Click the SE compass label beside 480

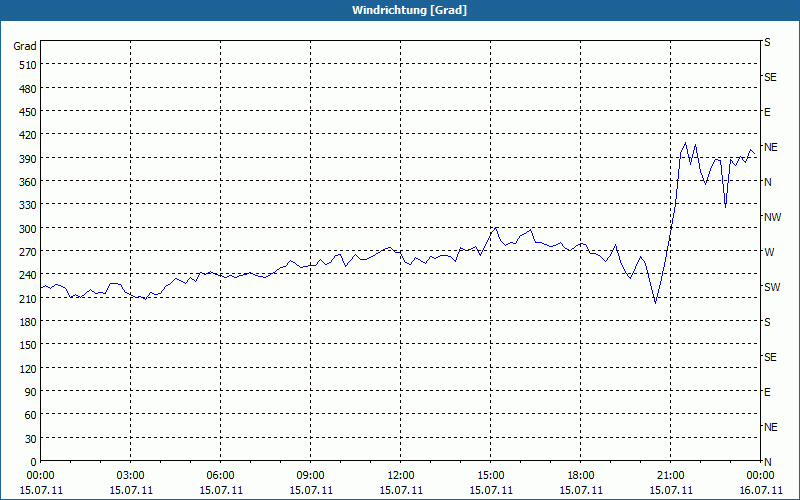point(770,78)
